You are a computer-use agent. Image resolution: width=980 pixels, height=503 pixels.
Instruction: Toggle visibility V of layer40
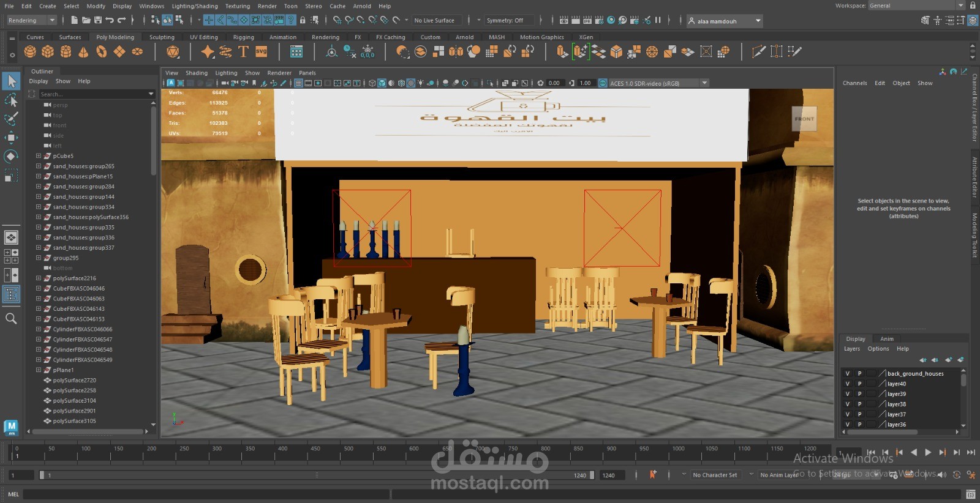click(x=848, y=384)
